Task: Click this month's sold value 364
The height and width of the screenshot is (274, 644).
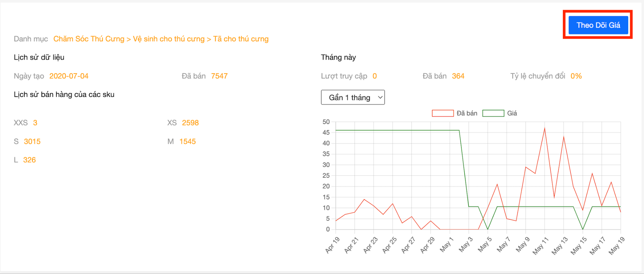Action: [x=458, y=76]
